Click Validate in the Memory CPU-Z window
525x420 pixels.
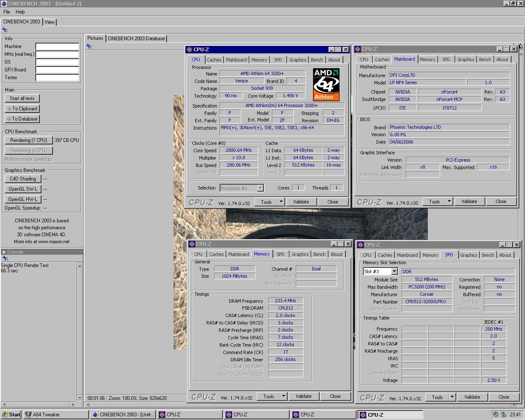click(304, 396)
